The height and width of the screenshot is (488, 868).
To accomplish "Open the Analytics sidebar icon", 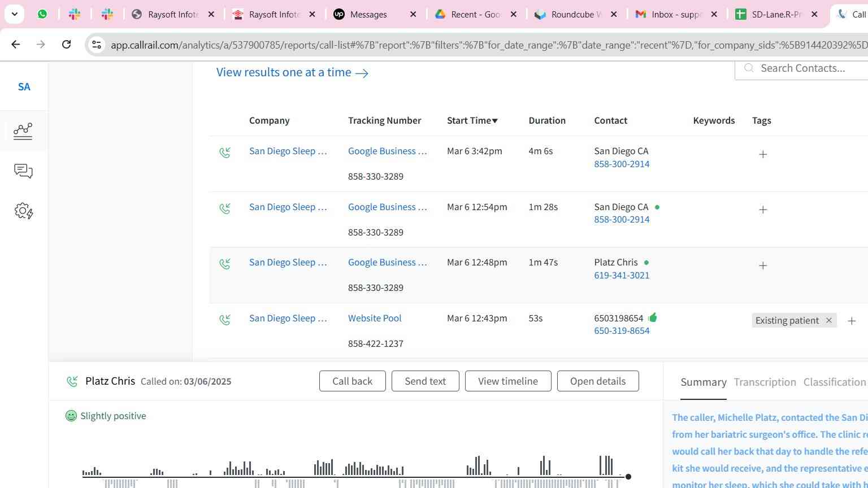I will click(x=23, y=131).
